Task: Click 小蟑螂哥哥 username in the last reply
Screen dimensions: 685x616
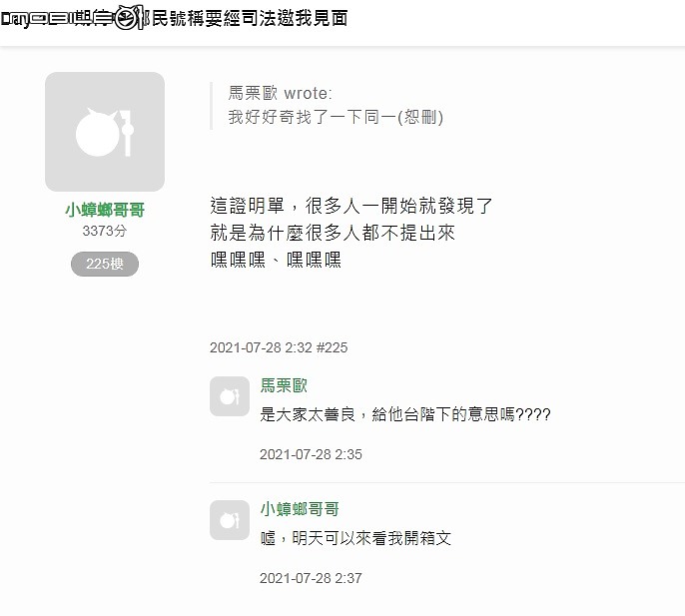Action: coord(300,509)
